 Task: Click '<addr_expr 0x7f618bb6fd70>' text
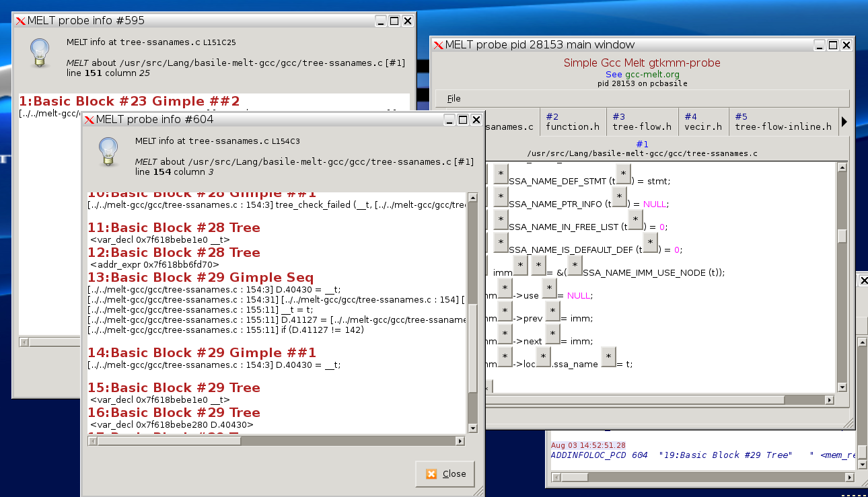[x=154, y=264]
